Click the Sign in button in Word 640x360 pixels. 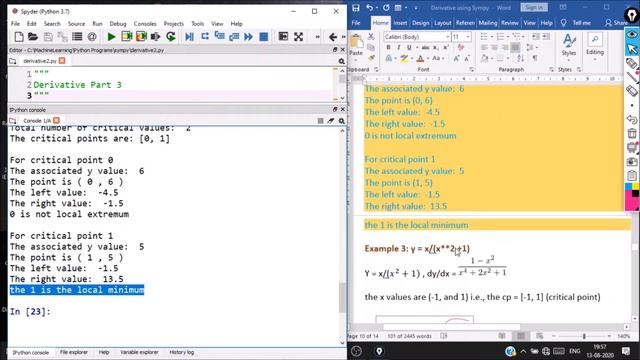(x=534, y=7)
